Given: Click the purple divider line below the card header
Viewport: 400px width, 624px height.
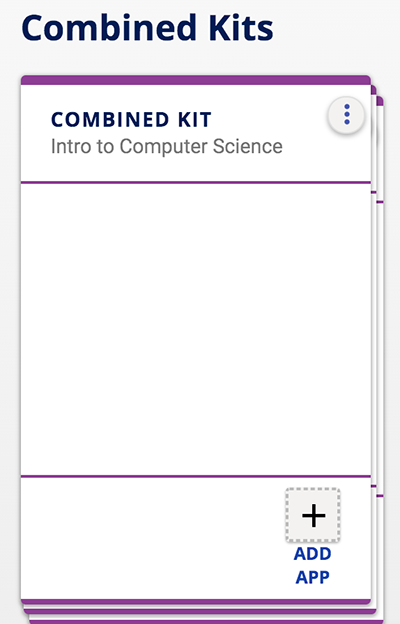Looking at the screenshot, I should [196, 183].
